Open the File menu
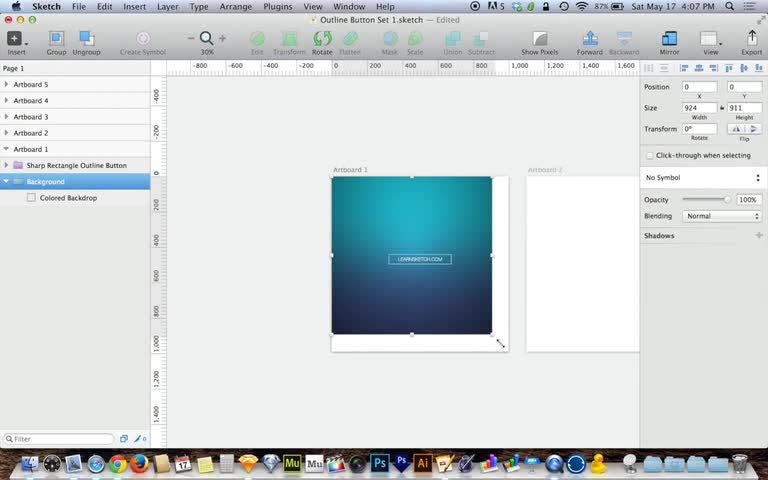The width and height of the screenshot is (768, 480). (x=79, y=6)
